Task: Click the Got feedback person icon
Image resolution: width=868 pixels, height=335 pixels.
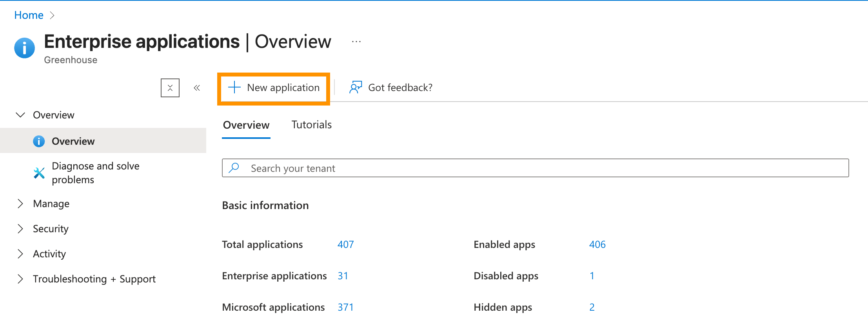Action: click(355, 87)
